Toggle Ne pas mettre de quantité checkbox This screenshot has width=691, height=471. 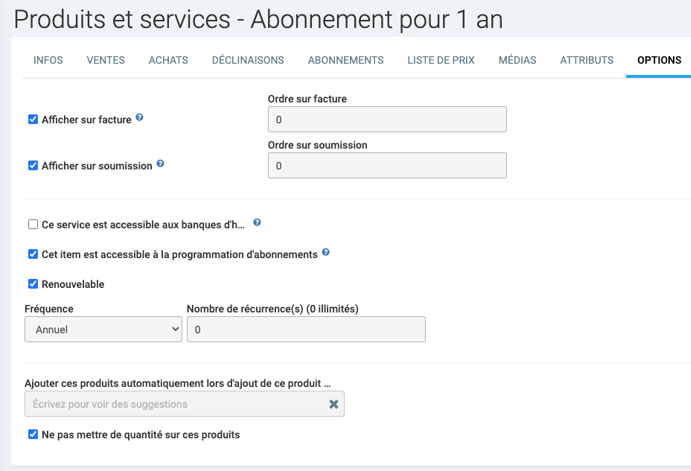click(33, 435)
